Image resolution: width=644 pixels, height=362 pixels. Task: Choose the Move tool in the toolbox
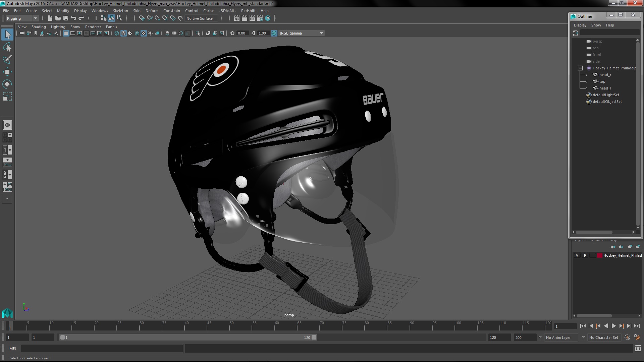[x=7, y=72]
